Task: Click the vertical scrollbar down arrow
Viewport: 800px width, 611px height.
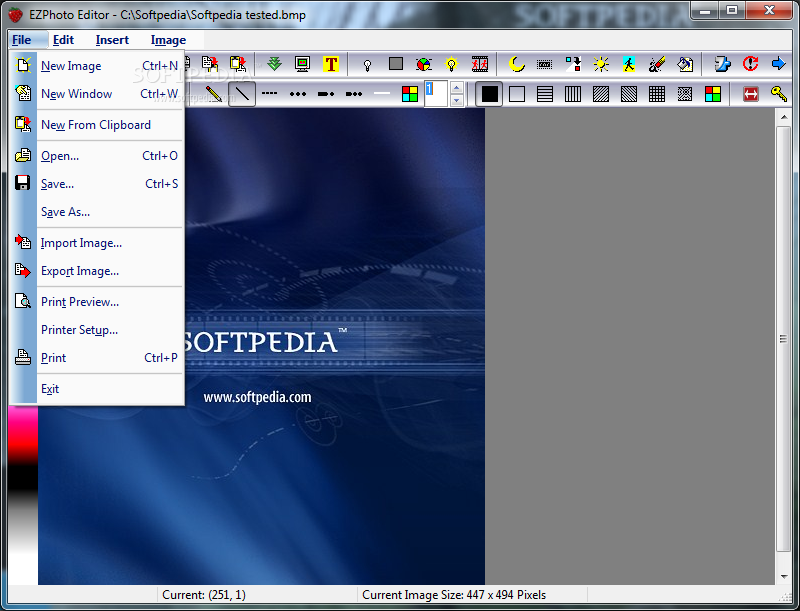Action: click(784, 576)
